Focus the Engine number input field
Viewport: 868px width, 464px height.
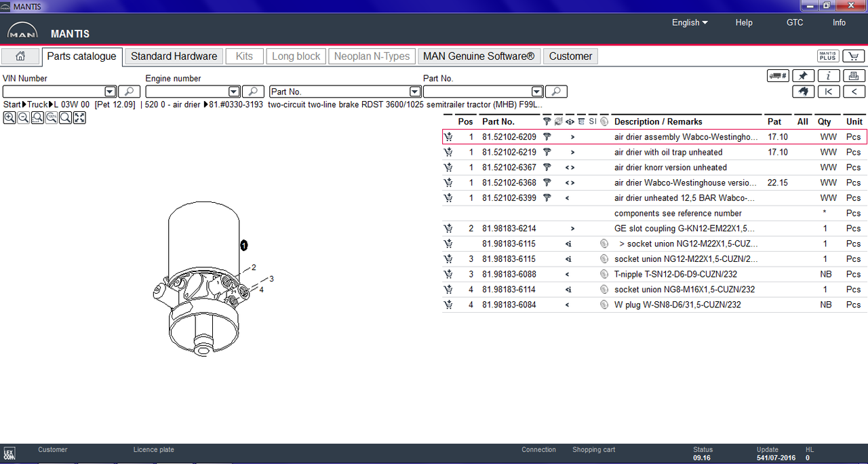click(x=187, y=92)
